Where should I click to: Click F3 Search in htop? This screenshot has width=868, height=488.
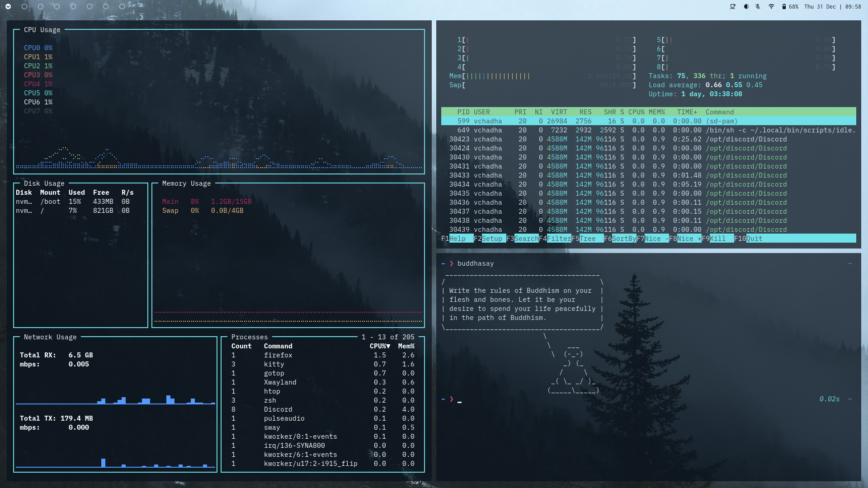click(522, 239)
